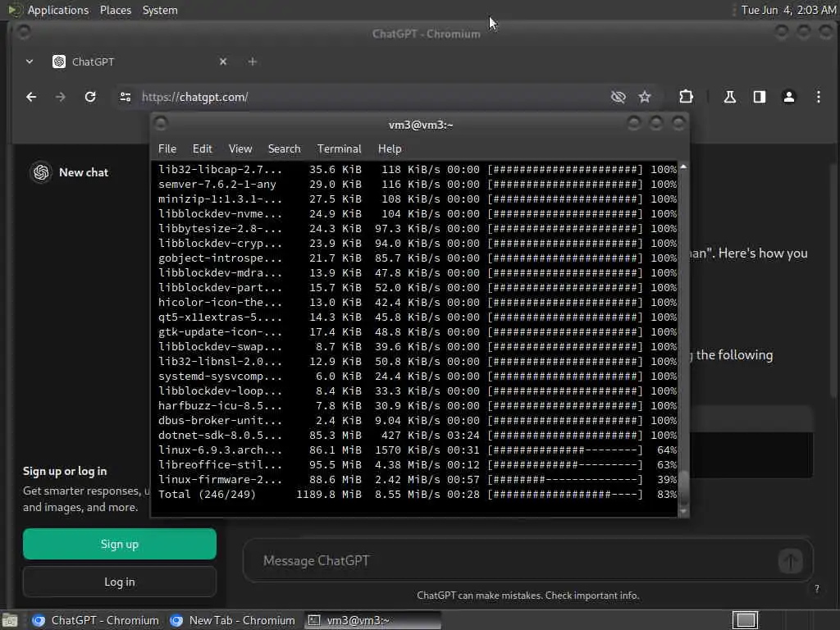Click the show desktop icon in bottom panel
Viewport: 840px width, 630px height.
coord(10,620)
